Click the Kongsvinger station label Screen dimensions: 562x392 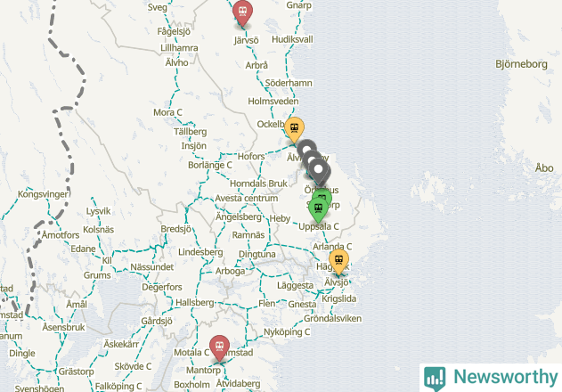tap(43, 194)
